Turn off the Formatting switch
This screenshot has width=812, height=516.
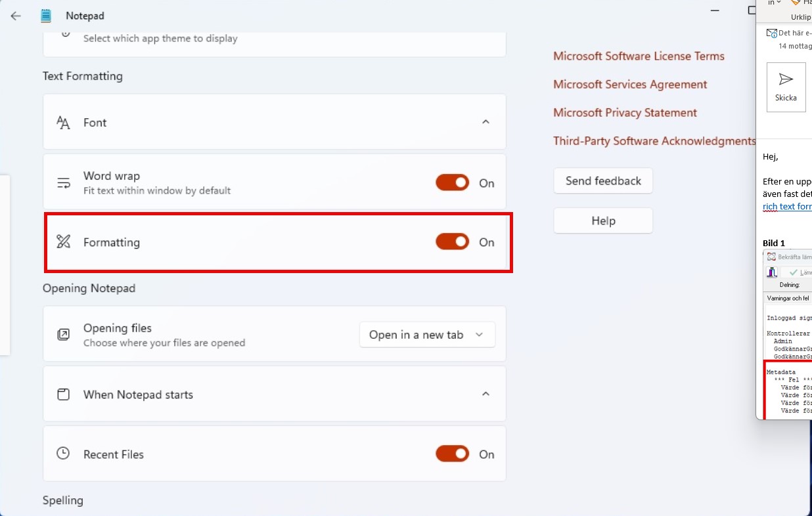pyautogui.click(x=453, y=242)
